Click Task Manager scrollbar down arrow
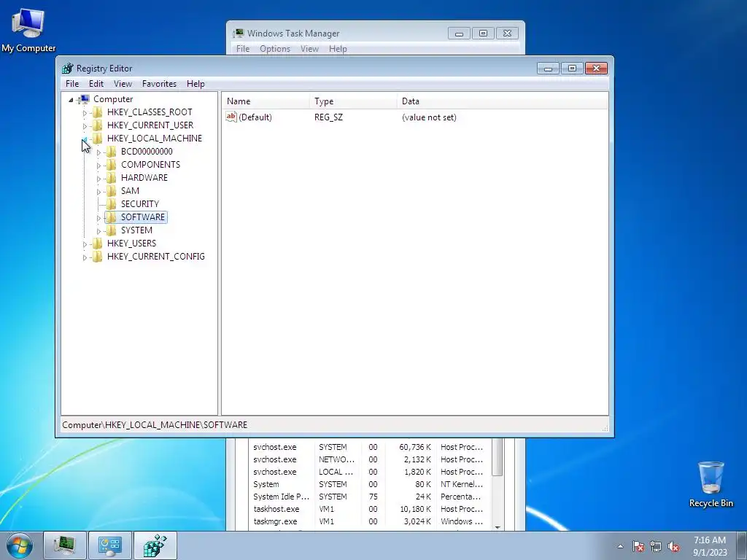747x560 pixels. [498, 526]
